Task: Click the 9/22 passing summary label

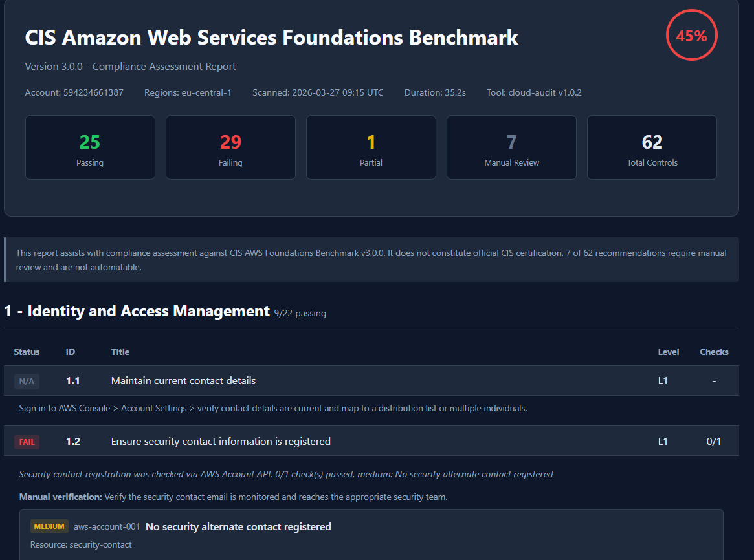Action: 300,313
